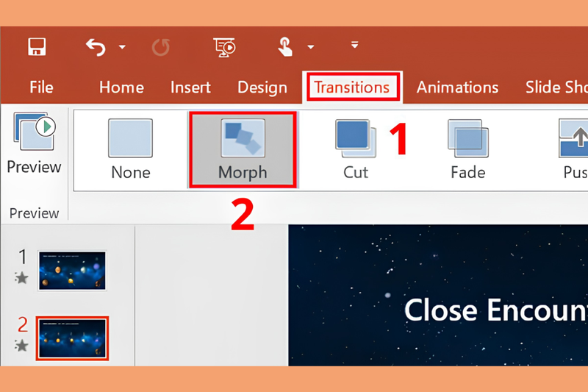Apply the Fade transition
Screen dimensions: 588x392
(468, 149)
